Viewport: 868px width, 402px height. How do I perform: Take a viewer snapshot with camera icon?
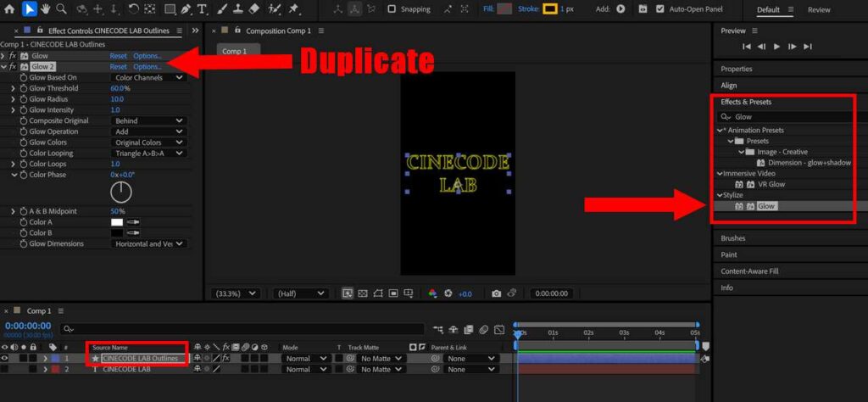click(x=497, y=293)
